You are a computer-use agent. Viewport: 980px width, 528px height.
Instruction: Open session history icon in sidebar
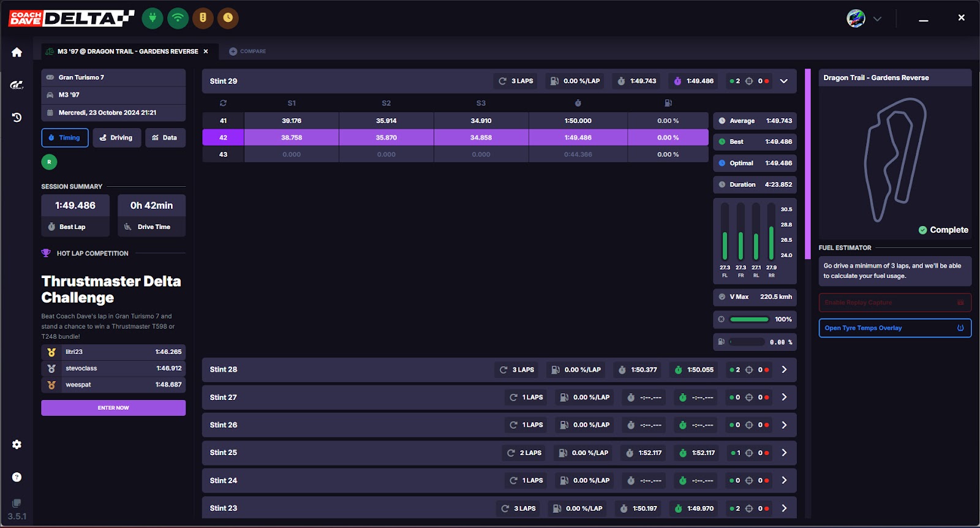pyautogui.click(x=17, y=117)
